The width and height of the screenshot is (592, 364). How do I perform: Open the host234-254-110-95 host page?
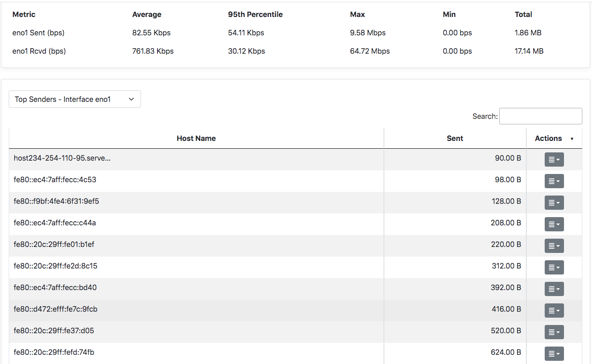pyautogui.click(x=62, y=158)
